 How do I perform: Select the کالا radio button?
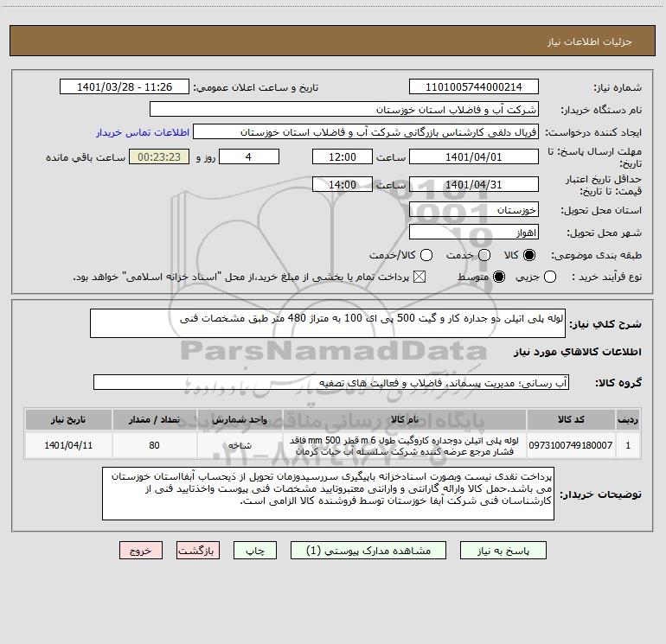pos(529,255)
